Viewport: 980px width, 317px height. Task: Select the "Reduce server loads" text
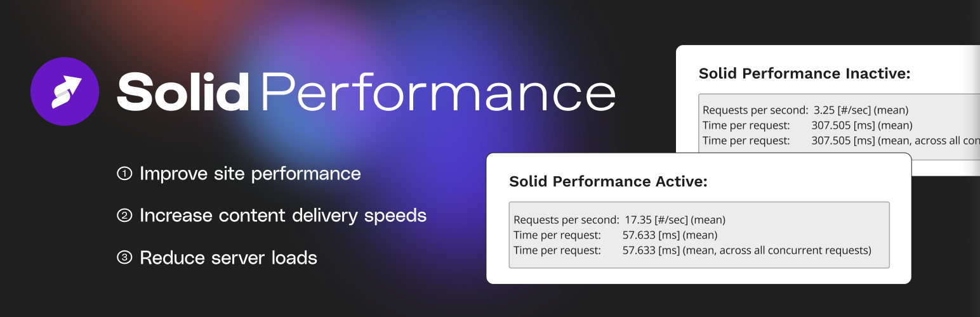coord(228,258)
